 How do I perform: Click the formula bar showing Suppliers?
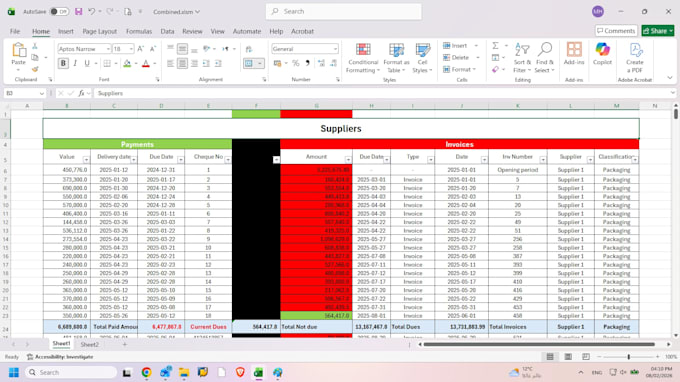(382, 93)
